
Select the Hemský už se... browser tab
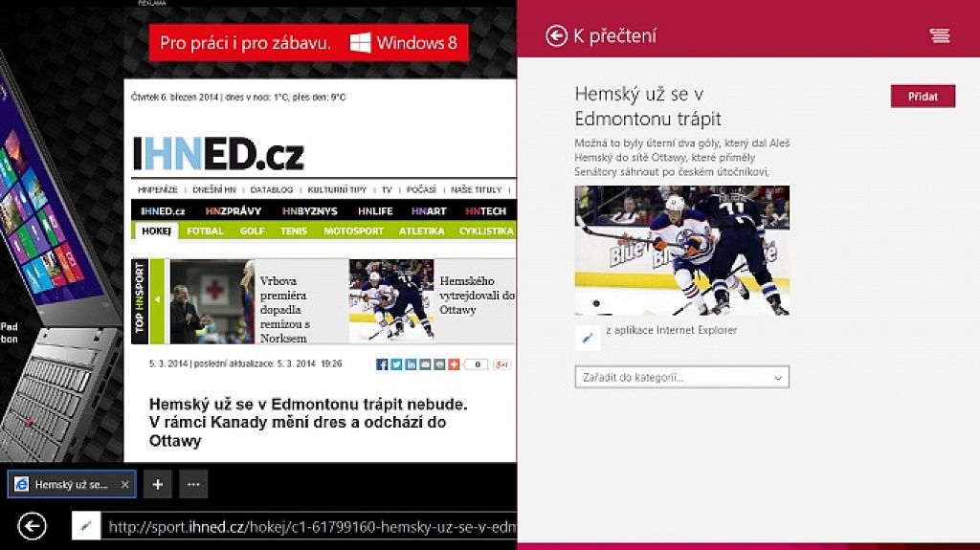click(x=71, y=484)
